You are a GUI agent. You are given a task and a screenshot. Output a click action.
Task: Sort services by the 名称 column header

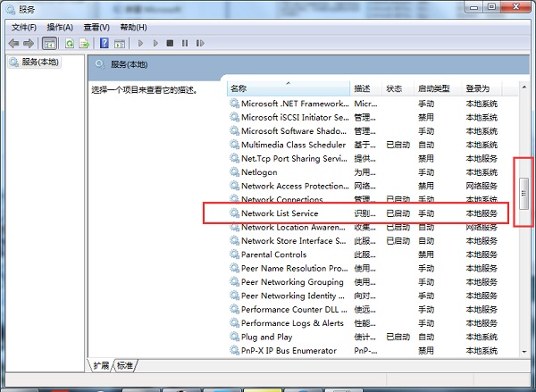286,88
